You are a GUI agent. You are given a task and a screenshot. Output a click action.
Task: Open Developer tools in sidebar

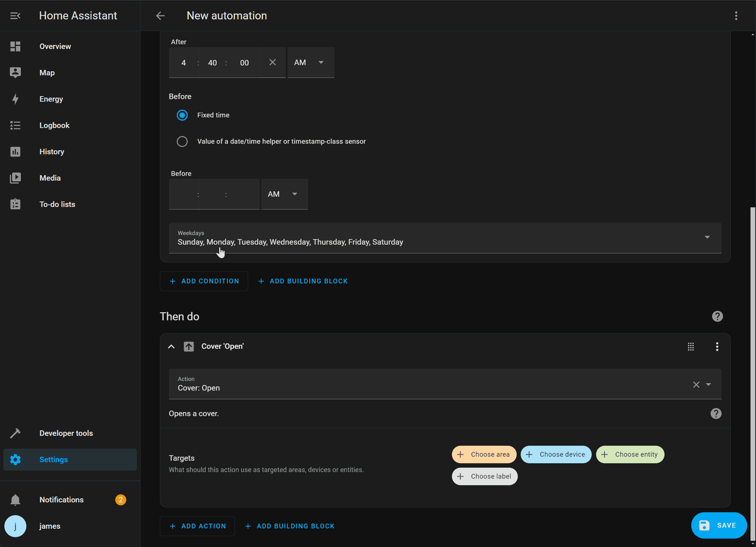coord(66,433)
